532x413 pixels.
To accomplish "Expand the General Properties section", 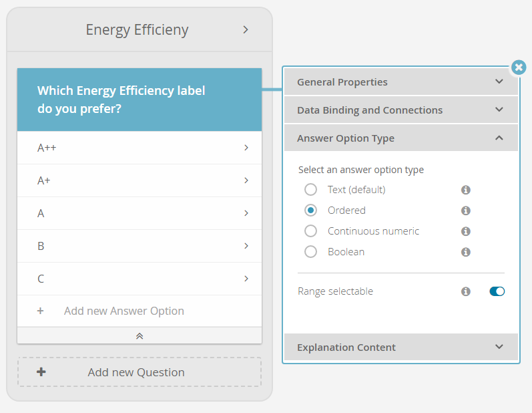I will (x=401, y=82).
